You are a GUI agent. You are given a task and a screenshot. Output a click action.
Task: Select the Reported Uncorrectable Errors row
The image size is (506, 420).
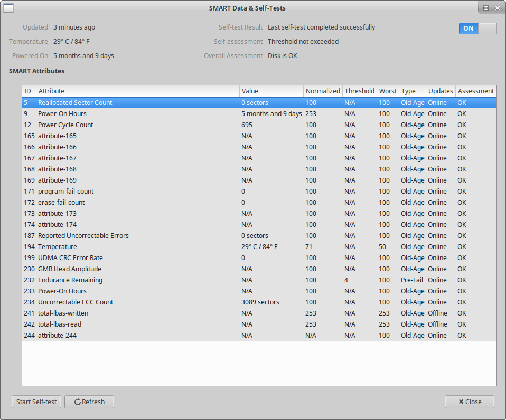click(259, 236)
